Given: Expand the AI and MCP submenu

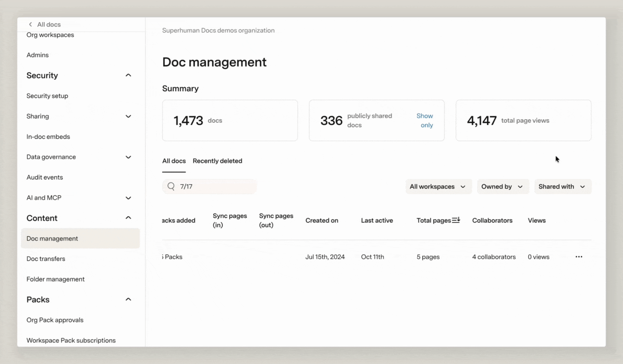Looking at the screenshot, I should tap(128, 198).
